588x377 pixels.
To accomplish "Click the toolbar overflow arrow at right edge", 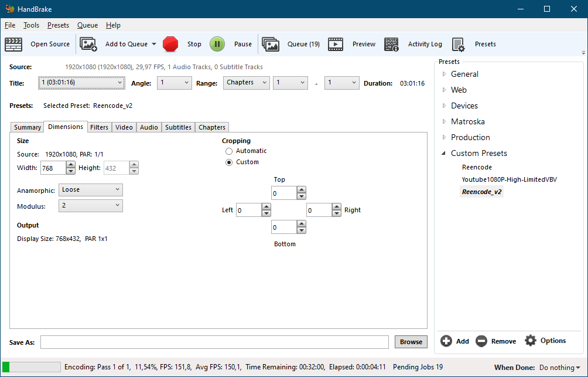I will [x=583, y=53].
